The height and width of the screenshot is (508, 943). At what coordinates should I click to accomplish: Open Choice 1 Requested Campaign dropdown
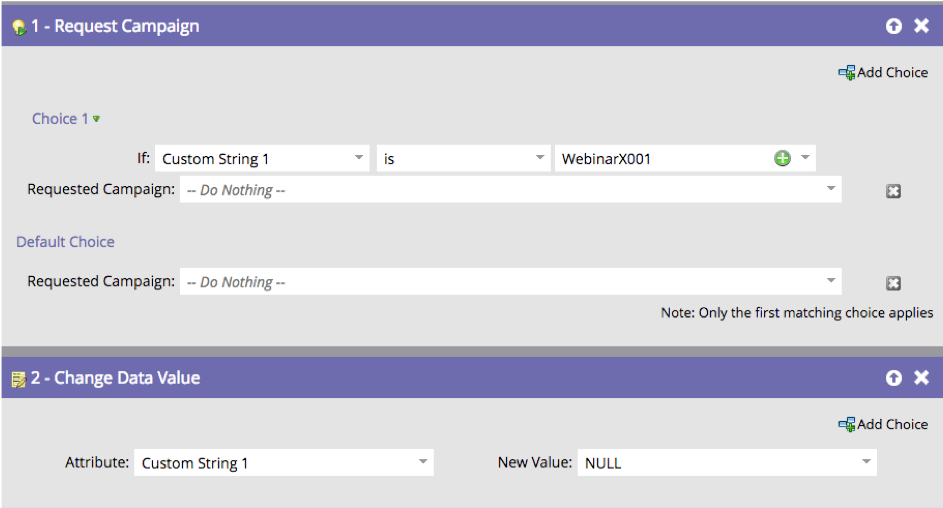coord(830,189)
